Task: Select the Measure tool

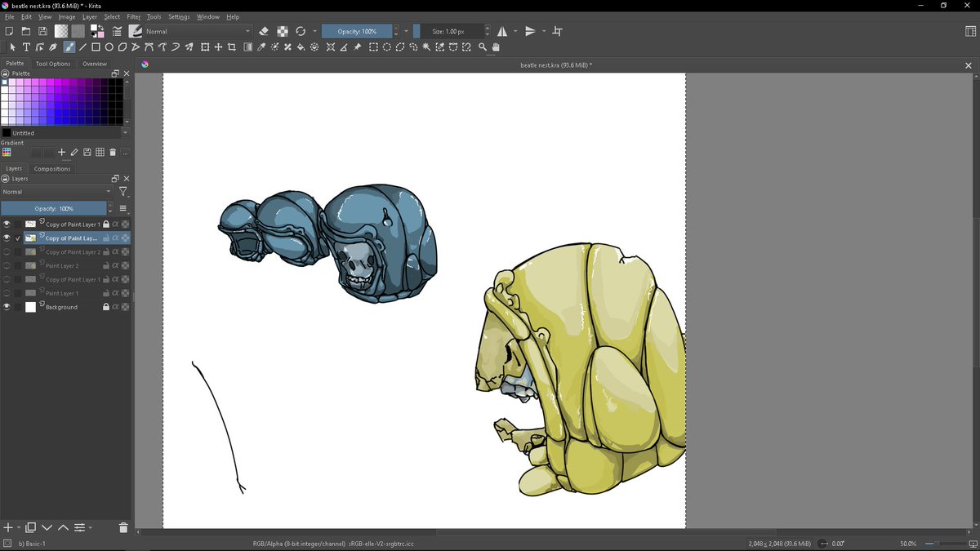Action: [x=344, y=47]
